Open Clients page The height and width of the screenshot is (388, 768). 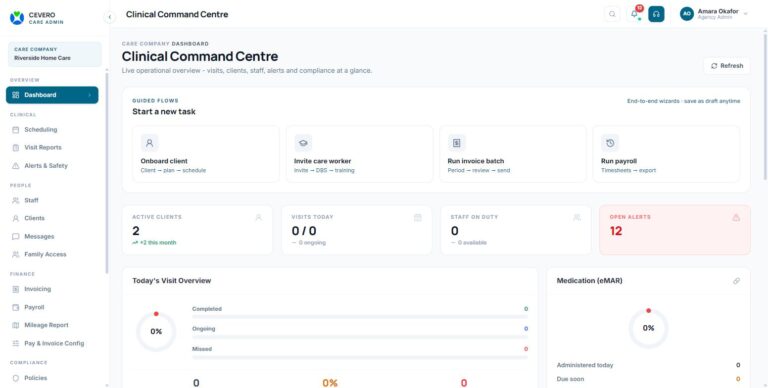[52, 218]
